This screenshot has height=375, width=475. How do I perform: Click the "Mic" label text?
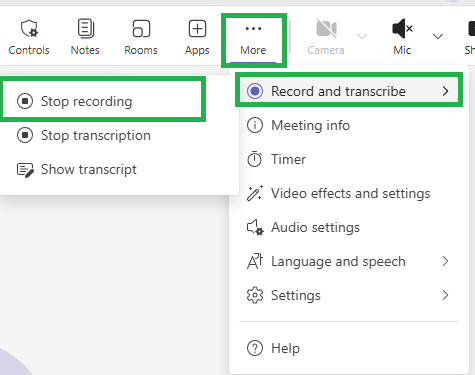[402, 50]
